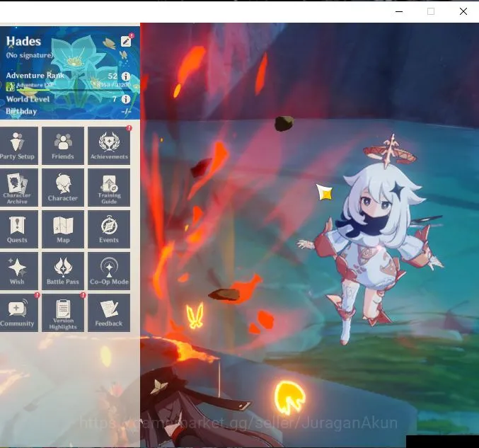Show World Level info
Viewport: 479px width, 448px height.
point(126,99)
